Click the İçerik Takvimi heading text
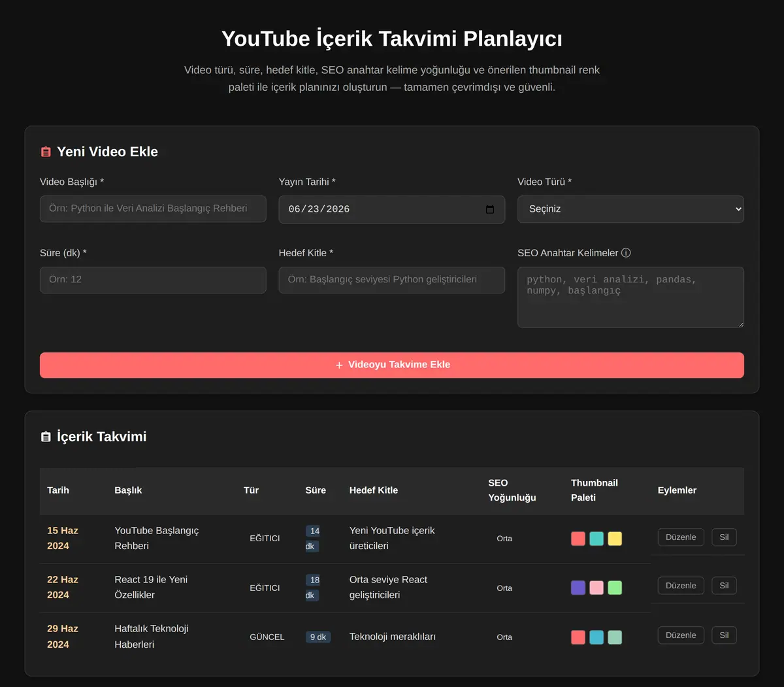The width and height of the screenshot is (784, 687). coord(102,437)
